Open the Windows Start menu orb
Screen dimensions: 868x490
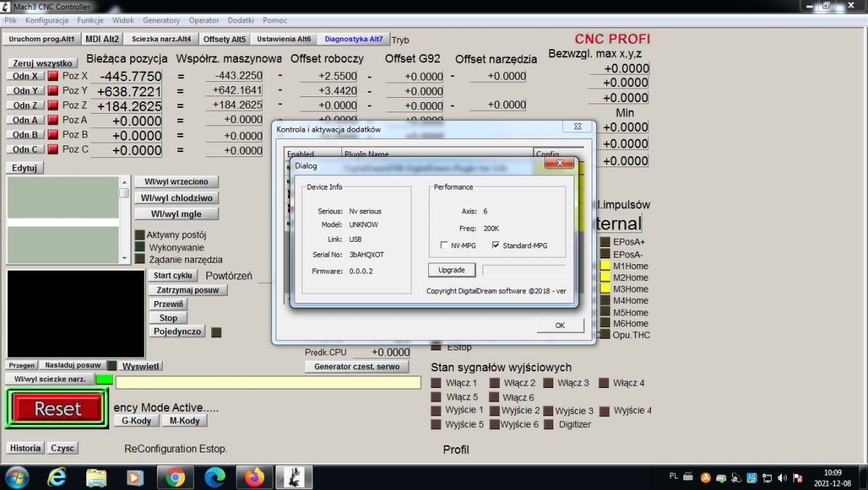click(17, 477)
